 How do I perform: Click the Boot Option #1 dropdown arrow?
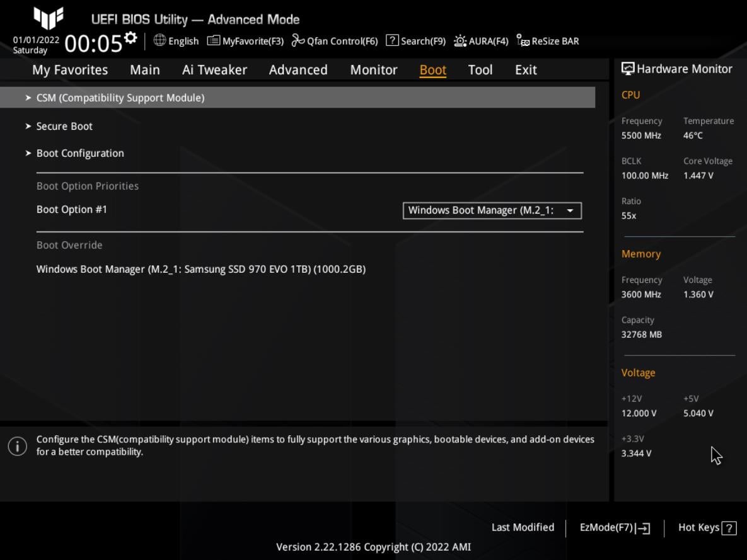(570, 210)
